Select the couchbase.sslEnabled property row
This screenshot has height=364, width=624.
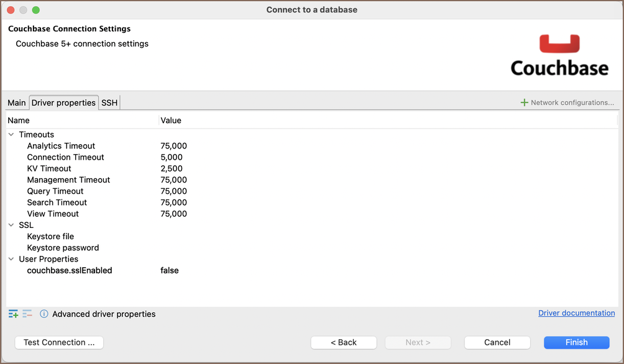pyautogui.click(x=70, y=270)
